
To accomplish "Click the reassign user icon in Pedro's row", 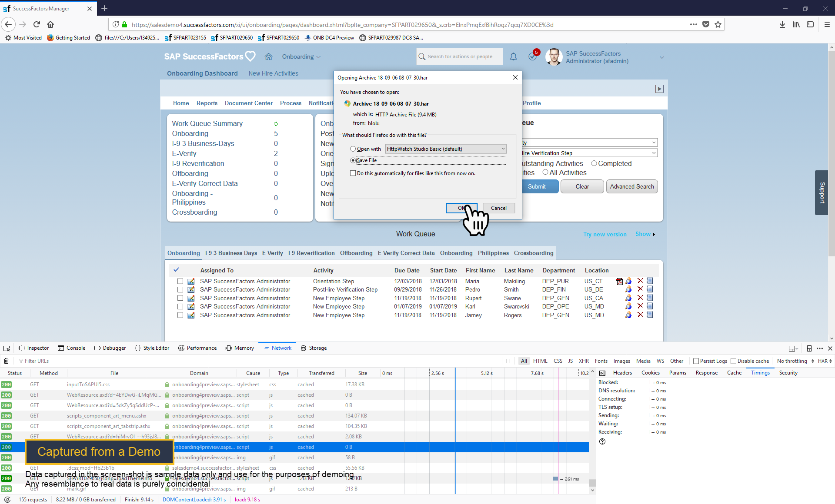I will pyautogui.click(x=628, y=289).
